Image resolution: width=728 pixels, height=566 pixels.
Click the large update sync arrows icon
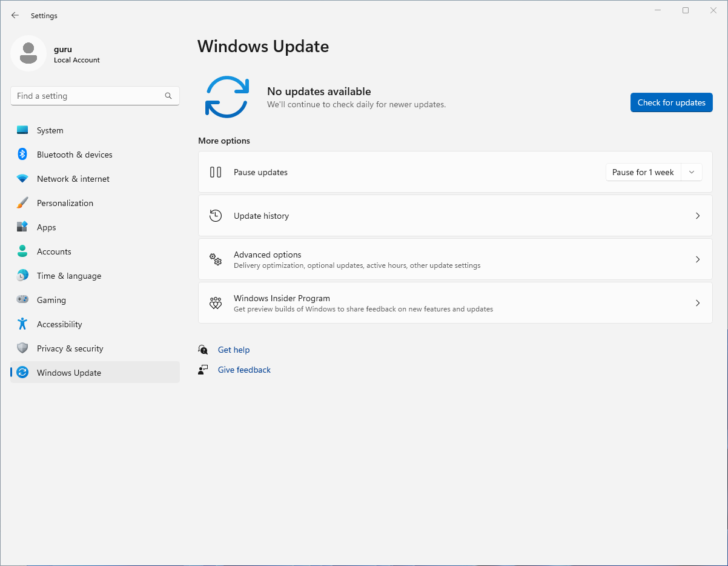pyautogui.click(x=227, y=97)
